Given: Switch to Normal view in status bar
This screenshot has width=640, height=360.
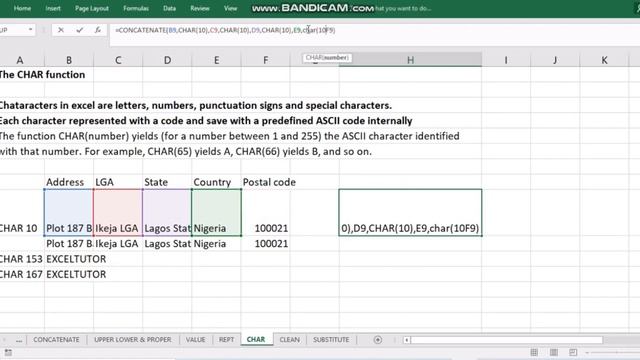Looking at the screenshot, I should click(x=534, y=352).
